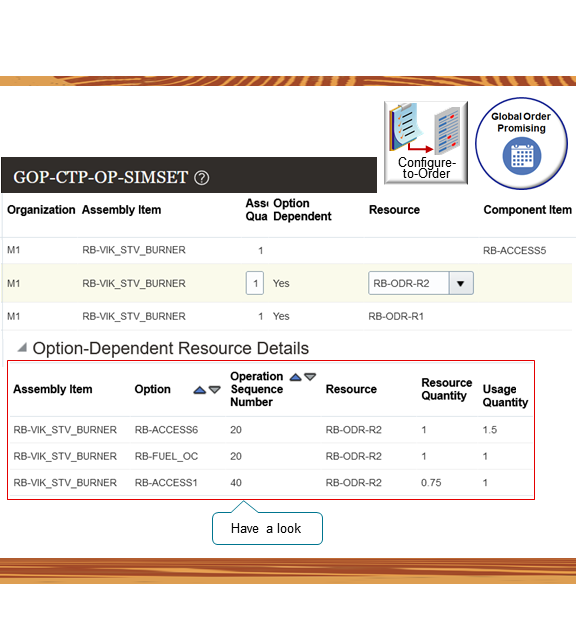The width and height of the screenshot is (576, 624).
Task: Click the upper Resource column header
Action: coord(394,210)
